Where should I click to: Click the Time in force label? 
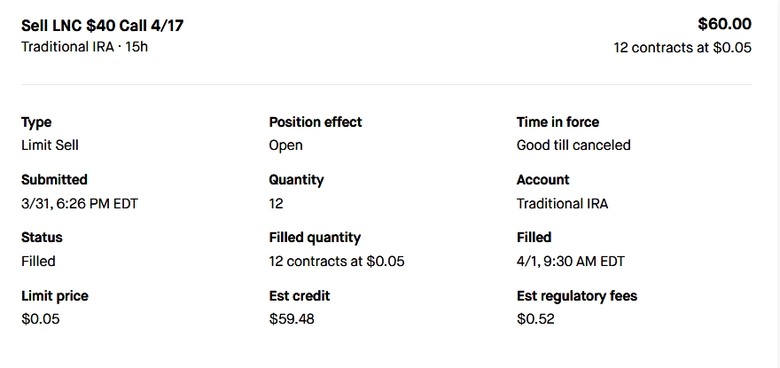(558, 122)
